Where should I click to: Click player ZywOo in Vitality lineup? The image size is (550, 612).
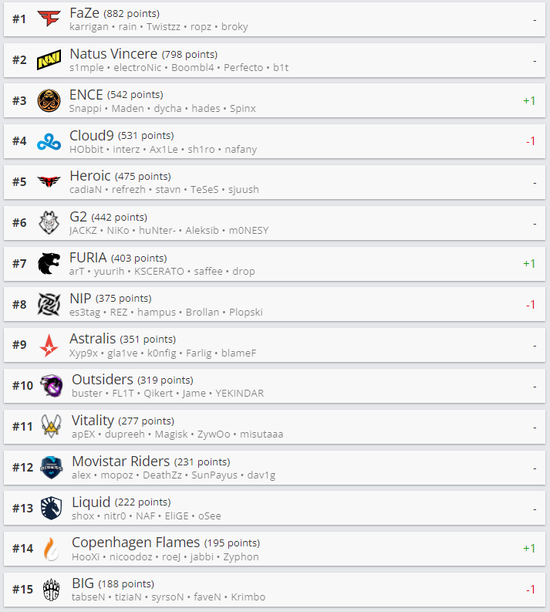click(214, 434)
